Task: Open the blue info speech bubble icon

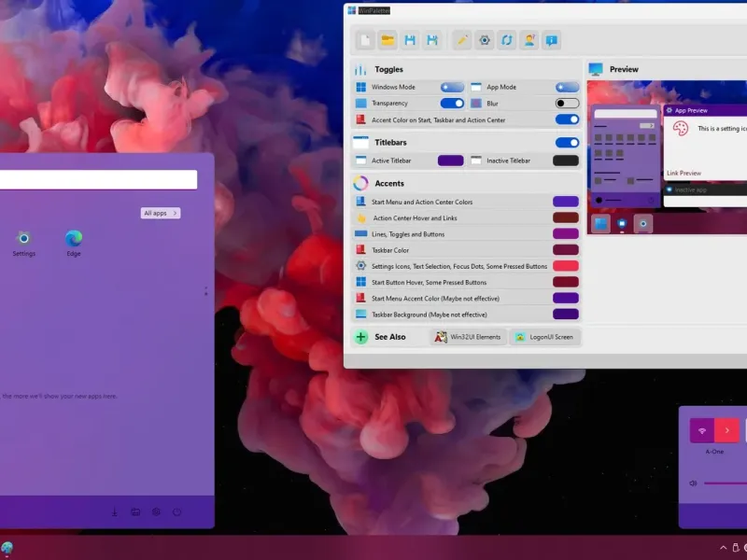Action: 552,40
